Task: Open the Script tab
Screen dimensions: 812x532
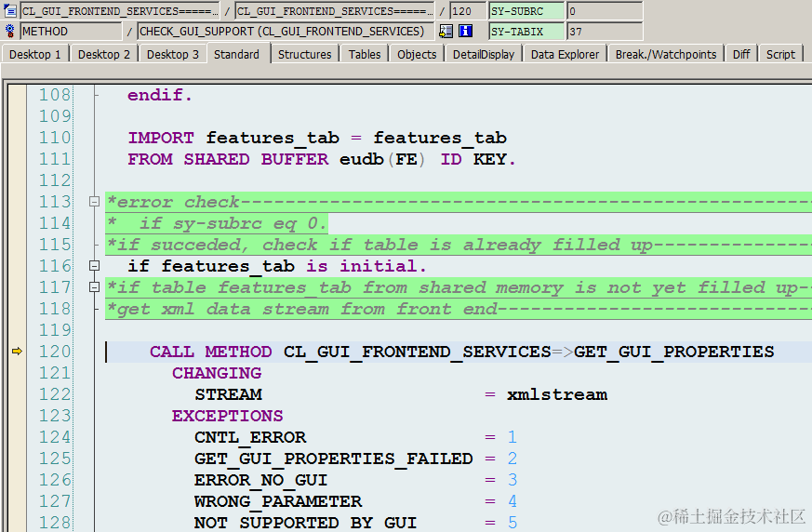Action: point(780,54)
